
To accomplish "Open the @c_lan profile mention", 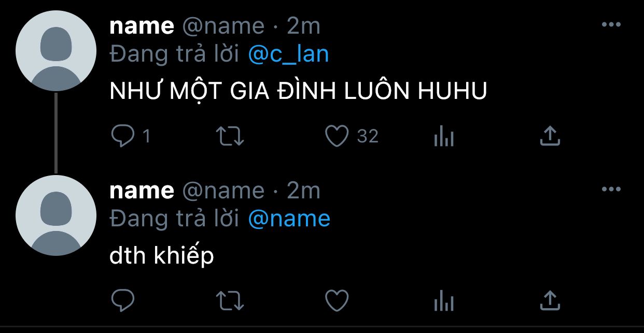I will click(288, 54).
